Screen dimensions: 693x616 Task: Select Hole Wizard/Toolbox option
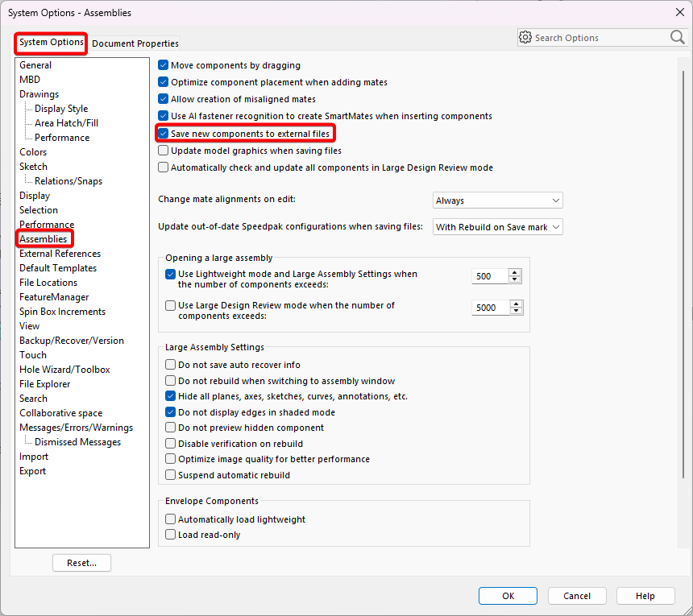tap(64, 370)
